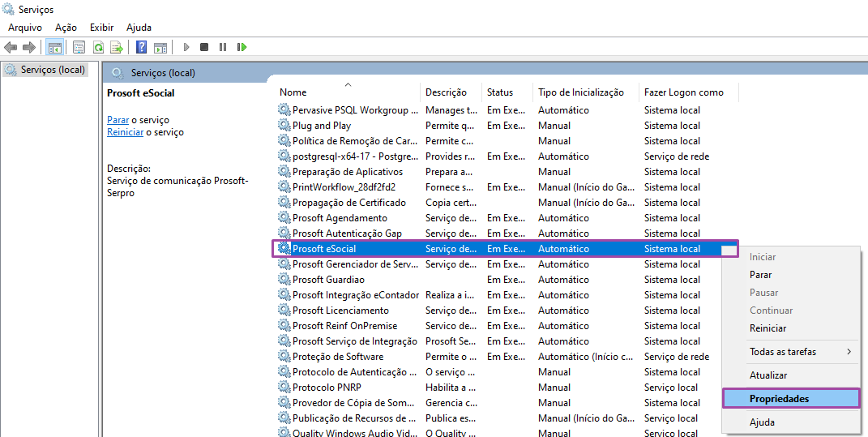Click the gear icon of Prosoft Guardiao

(x=284, y=279)
